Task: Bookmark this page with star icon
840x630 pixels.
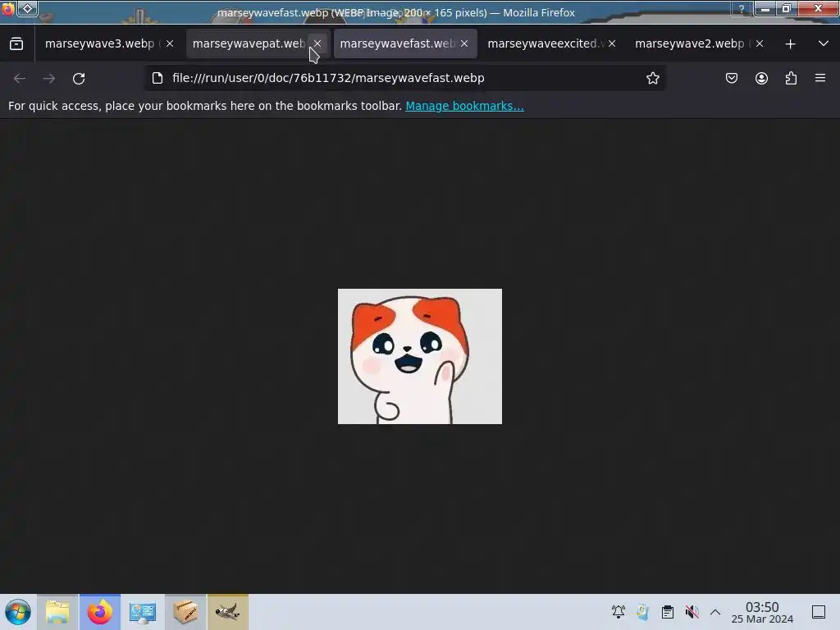Action: (x=652, y=78)
